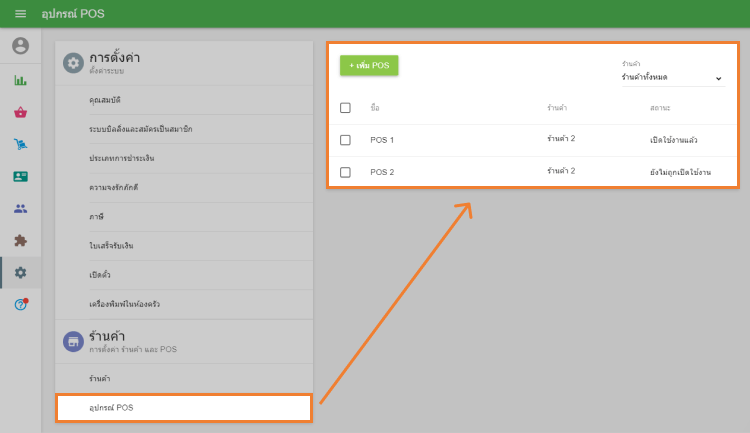The height and width of the screenshot is (433, 750).
Task: Open the reports bar chart icon
Action: [x=21, y=80]
